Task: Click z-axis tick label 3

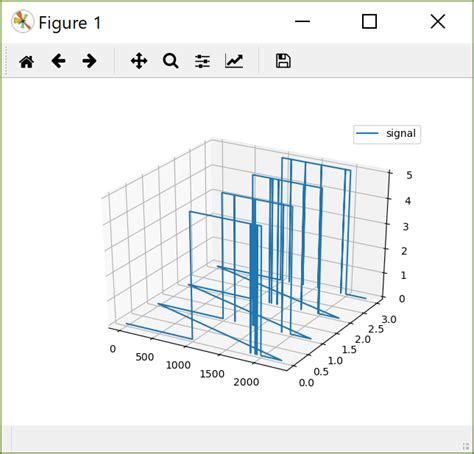Action: (406, 227)
